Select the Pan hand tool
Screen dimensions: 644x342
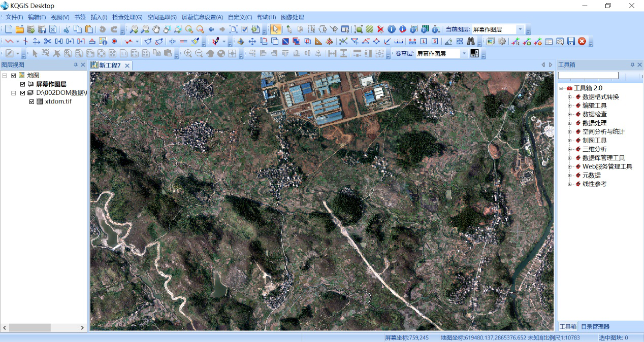coord(156,29)
